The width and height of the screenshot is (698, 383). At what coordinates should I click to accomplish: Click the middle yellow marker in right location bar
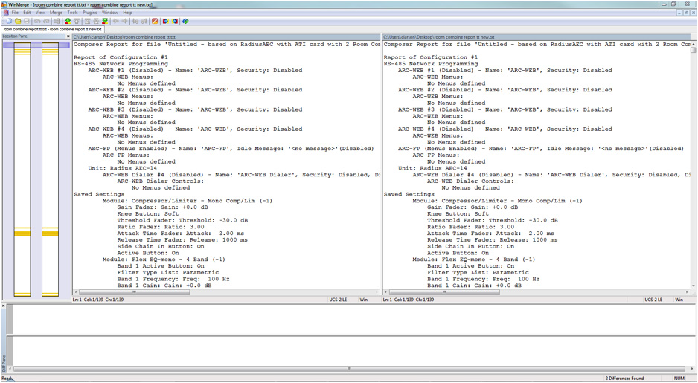pyautogui.click(x=50, y=232)
